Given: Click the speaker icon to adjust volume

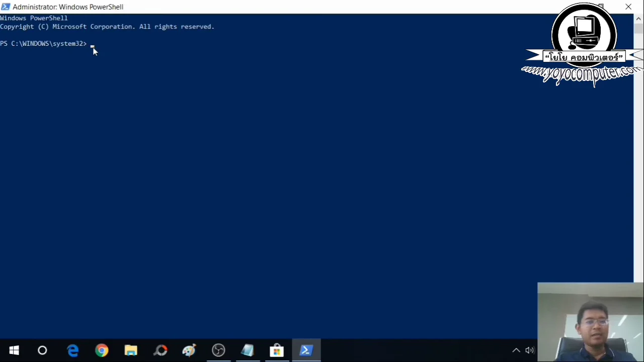Looking at the screenshot, I should [529, 350].
